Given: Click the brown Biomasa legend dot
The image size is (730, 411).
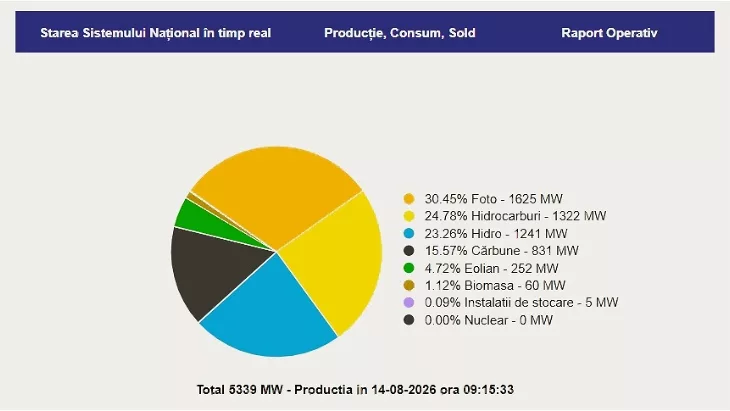Looking at the screenshot, I should (x=409, y=285).
